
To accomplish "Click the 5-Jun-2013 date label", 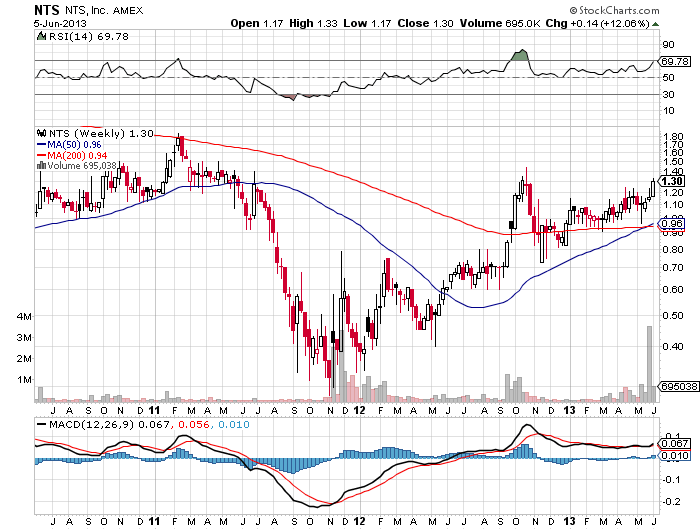I will (60, 23).
